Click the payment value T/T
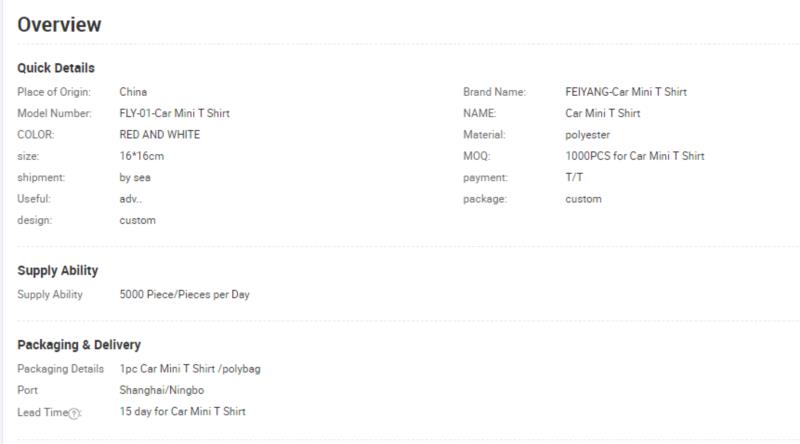800x444 pixels. point(574,178)
